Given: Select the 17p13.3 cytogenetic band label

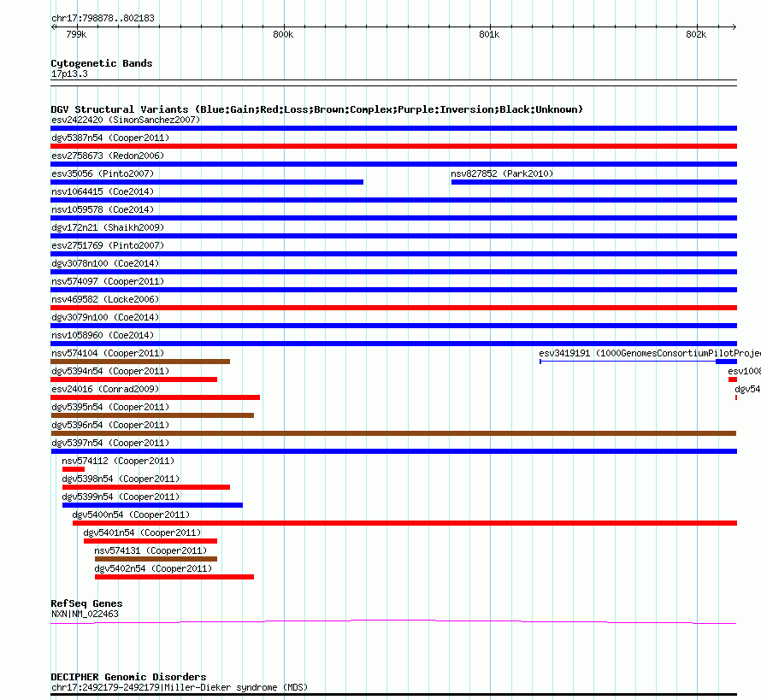Looking at the screenshot, I should 69,74.
